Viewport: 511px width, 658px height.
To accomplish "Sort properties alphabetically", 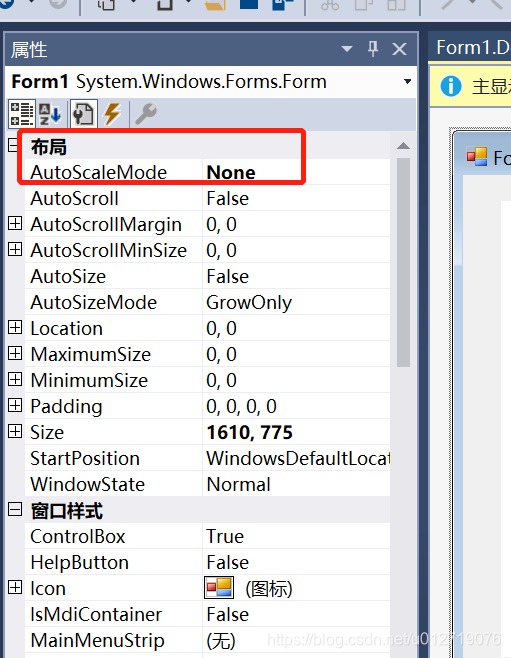I will (x=50, y=113).
